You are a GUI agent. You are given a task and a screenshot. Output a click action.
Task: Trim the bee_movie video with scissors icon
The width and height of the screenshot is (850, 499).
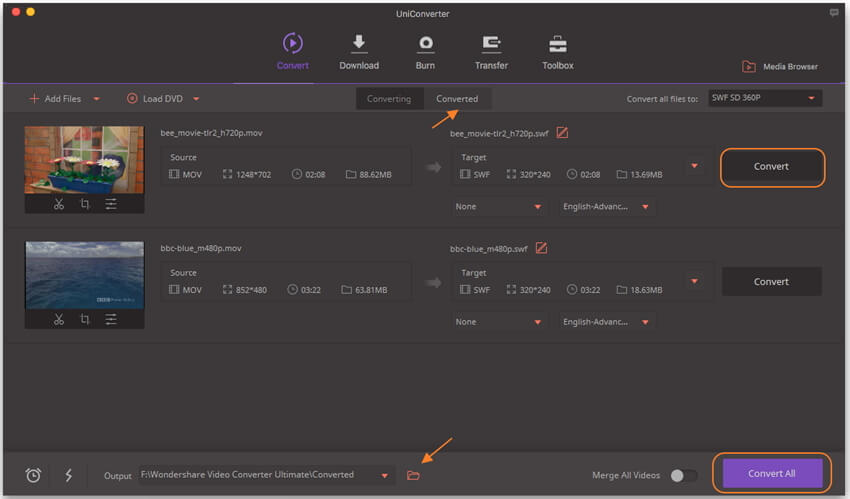click(x=59, y=204)
